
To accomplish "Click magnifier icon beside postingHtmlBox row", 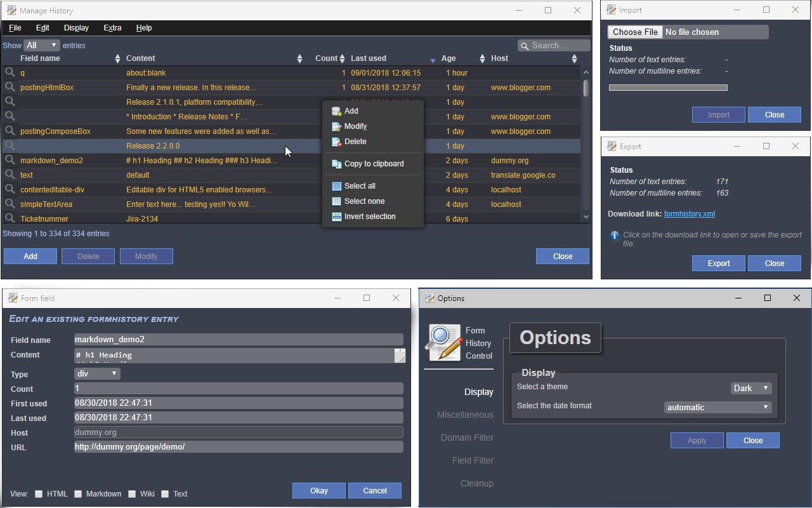I will point(10,87).
